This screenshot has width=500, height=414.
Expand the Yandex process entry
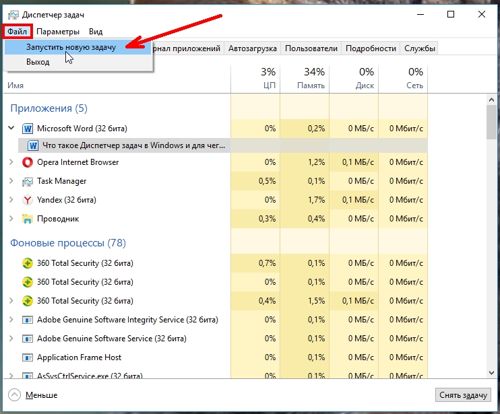click(x=11, y=200)
